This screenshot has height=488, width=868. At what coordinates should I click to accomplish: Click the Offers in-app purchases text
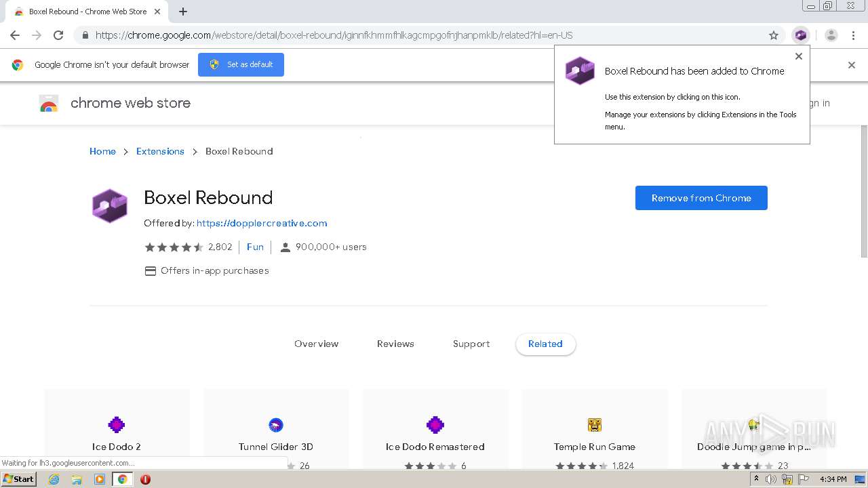215,270
